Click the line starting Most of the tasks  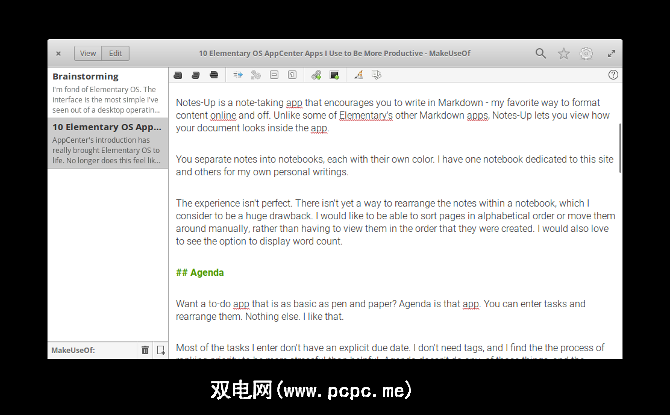390,348
